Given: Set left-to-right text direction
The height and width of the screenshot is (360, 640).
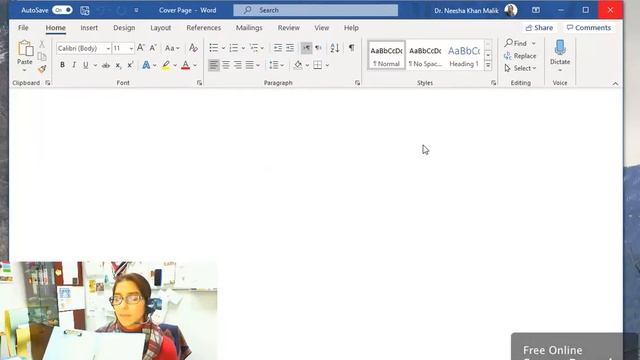Looking at the screenshot, I should pos(306,48).
